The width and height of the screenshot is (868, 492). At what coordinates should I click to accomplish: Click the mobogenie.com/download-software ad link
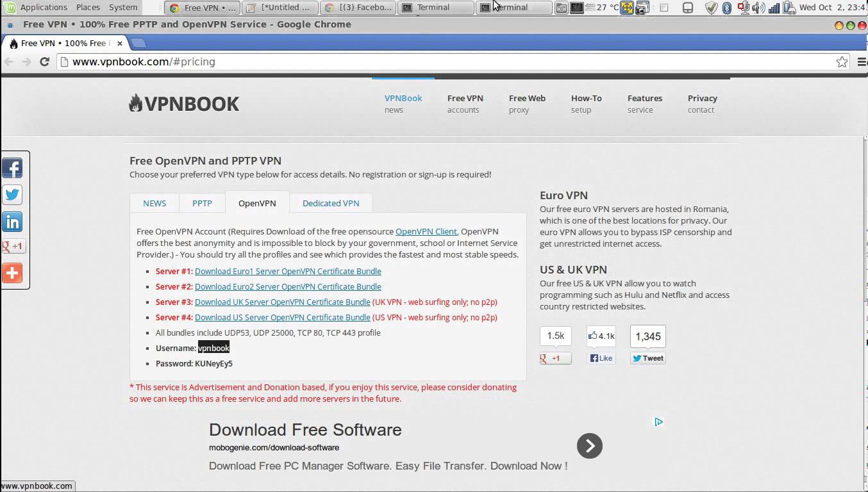click(x=274, y=448)
